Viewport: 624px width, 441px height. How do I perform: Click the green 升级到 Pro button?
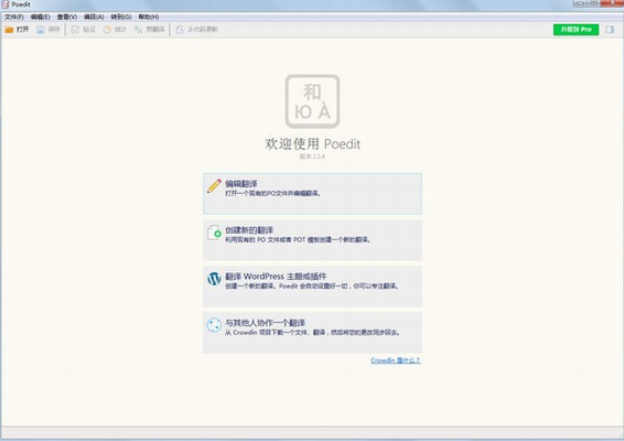point(576,29)
